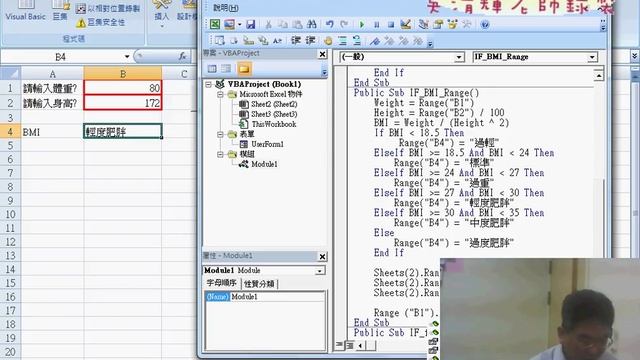Click 巨集安全性 macro security in ribbon
640x360 pixels.
[101, 22]
